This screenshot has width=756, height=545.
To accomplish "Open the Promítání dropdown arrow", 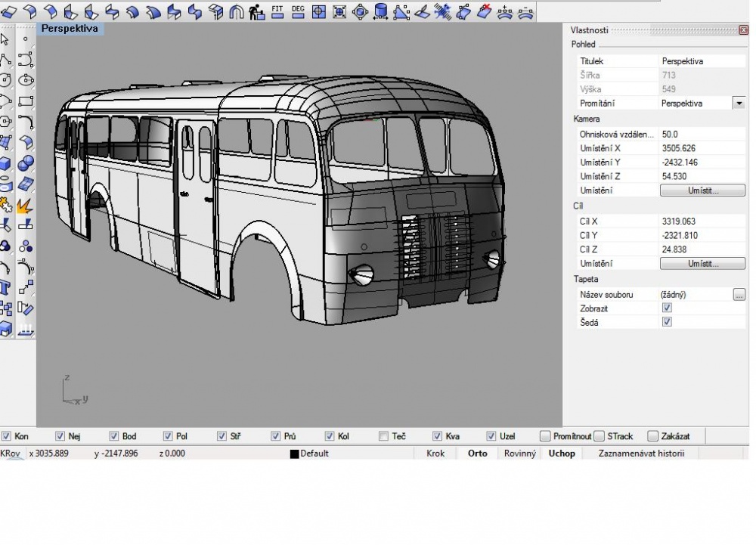I will [x=739, y=103].
